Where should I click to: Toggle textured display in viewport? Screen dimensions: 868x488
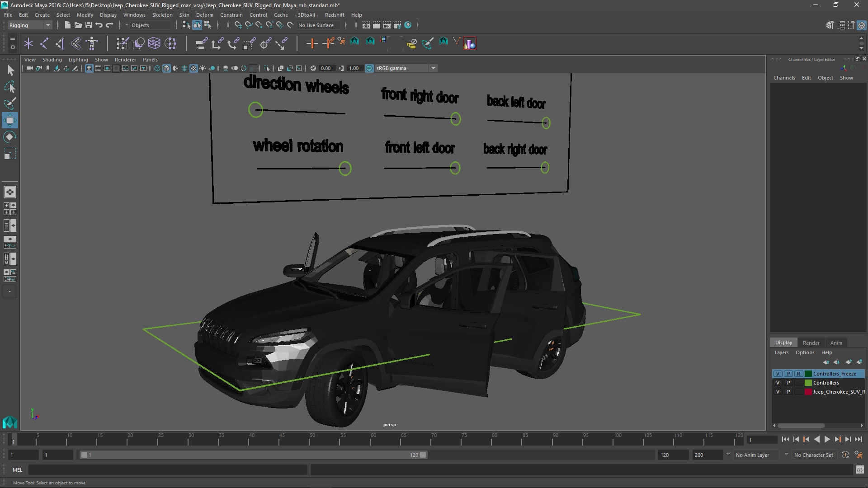coord(193,68)
